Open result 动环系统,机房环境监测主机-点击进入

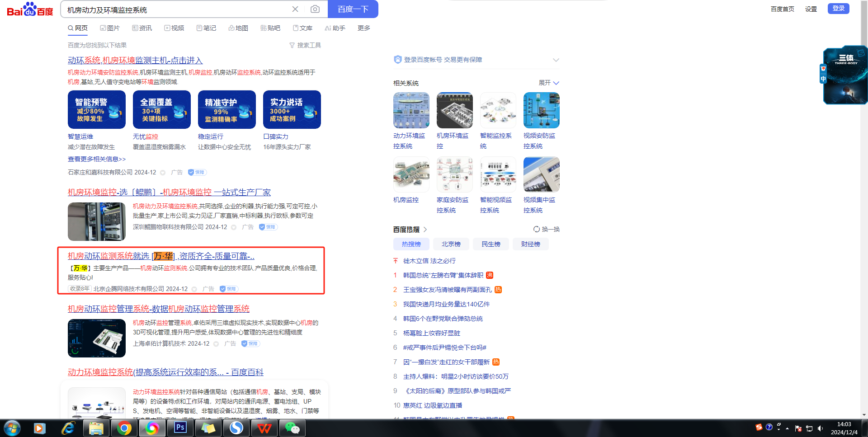pyautogui.click(x=135, y=61)
